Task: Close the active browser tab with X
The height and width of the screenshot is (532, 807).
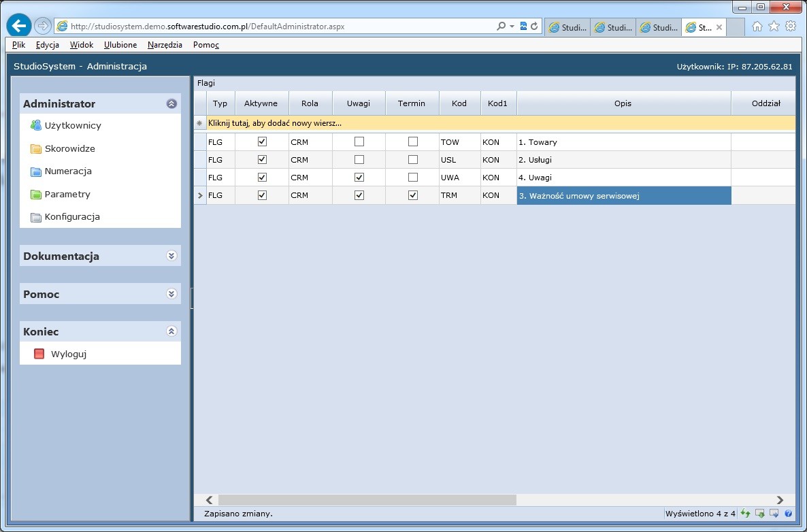Action: [x=719, y=27]
